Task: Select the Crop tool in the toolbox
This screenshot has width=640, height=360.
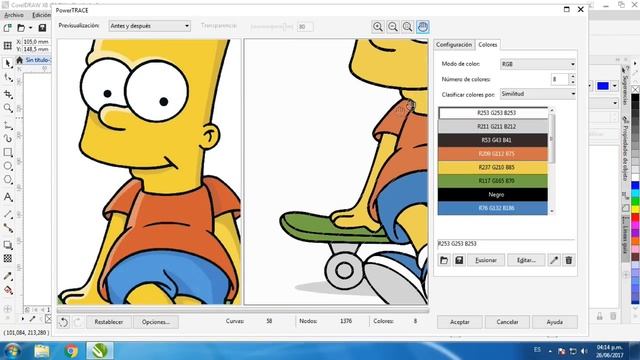Action: point(8,94)
